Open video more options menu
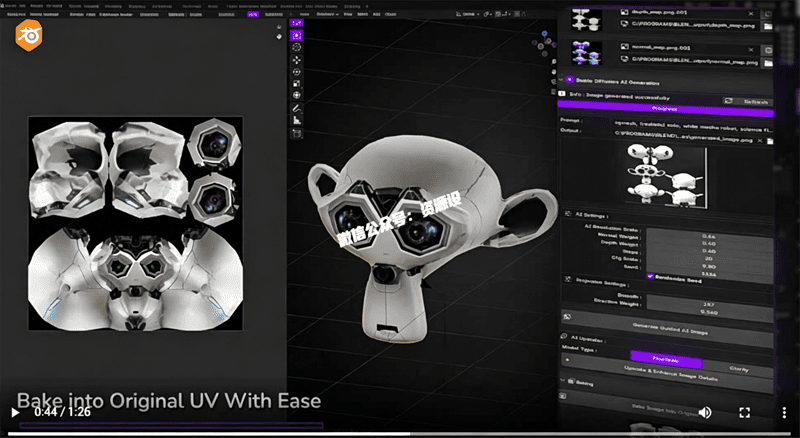The height and width of the screenshot is (438, 800). point(782,412)
